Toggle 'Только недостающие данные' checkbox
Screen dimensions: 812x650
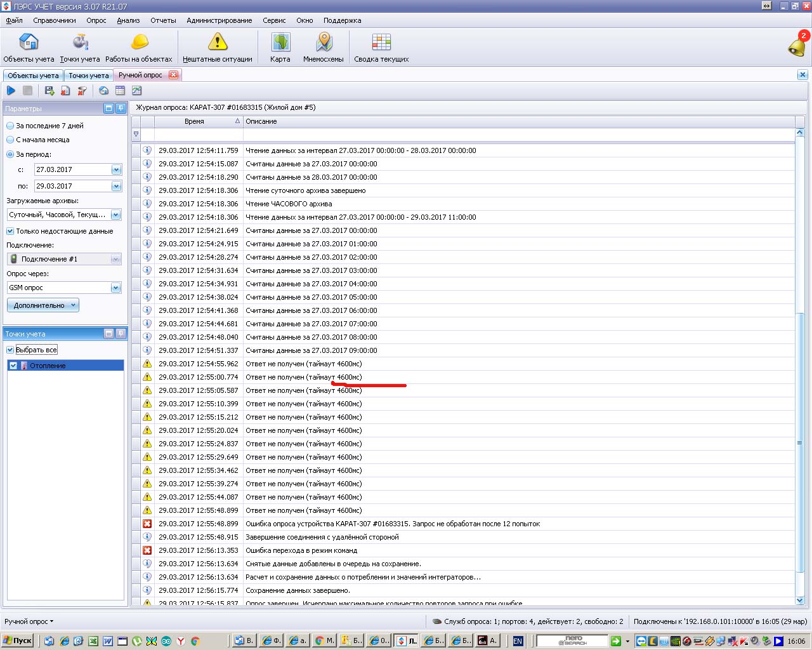click(10, 231)
